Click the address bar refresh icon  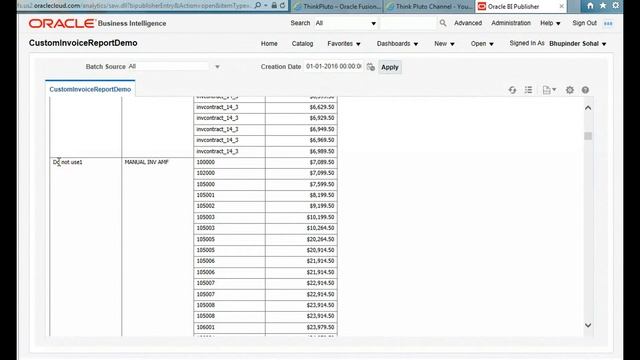tap(282, 6)
